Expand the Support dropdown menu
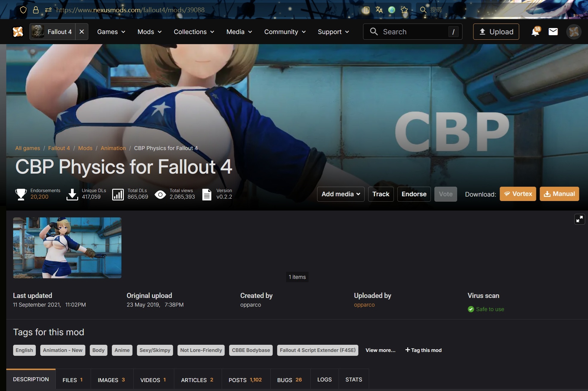 (x=333, y=32)
